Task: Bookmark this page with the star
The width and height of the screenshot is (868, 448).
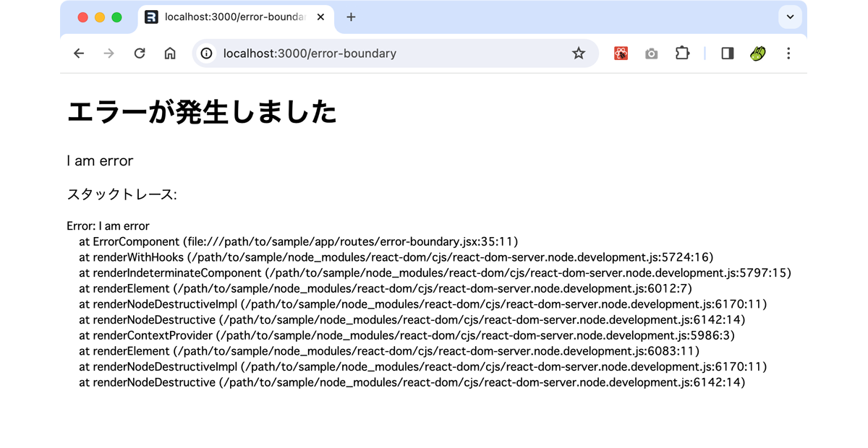Action: [579, 53]
